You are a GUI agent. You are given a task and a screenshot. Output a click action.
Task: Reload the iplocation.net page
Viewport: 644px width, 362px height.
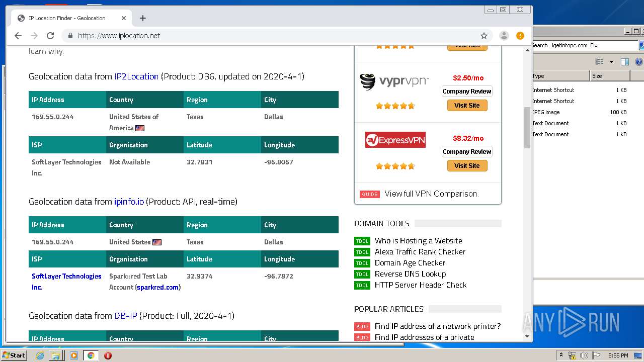click(x=50, y=36)
